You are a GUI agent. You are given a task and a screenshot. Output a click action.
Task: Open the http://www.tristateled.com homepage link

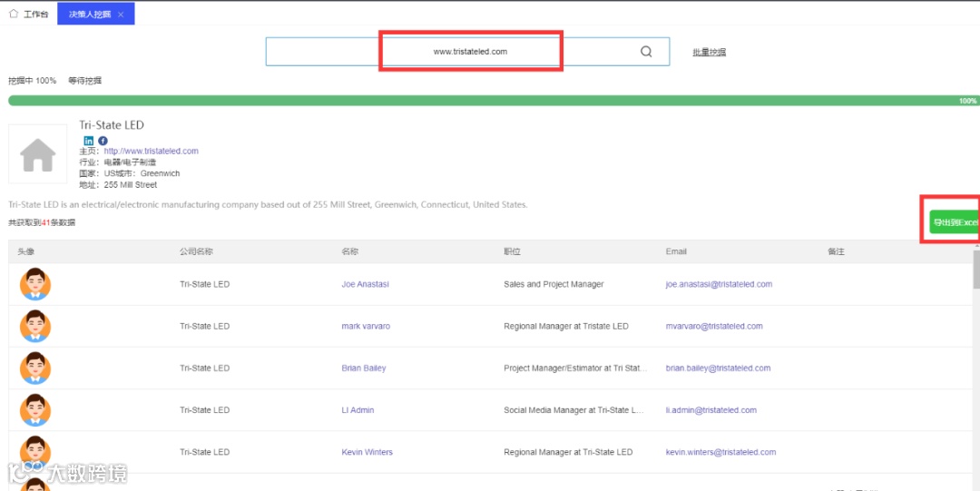152,151
